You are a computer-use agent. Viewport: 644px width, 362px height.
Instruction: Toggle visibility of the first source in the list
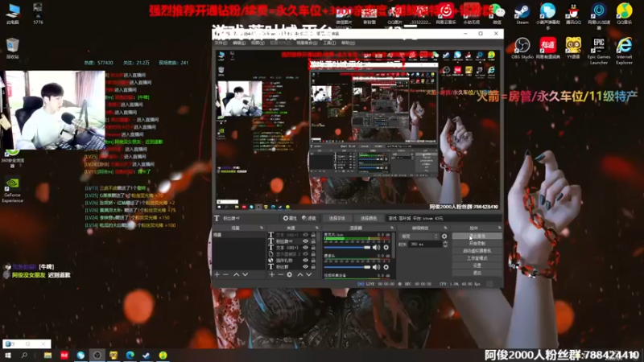tap(305, 235)
